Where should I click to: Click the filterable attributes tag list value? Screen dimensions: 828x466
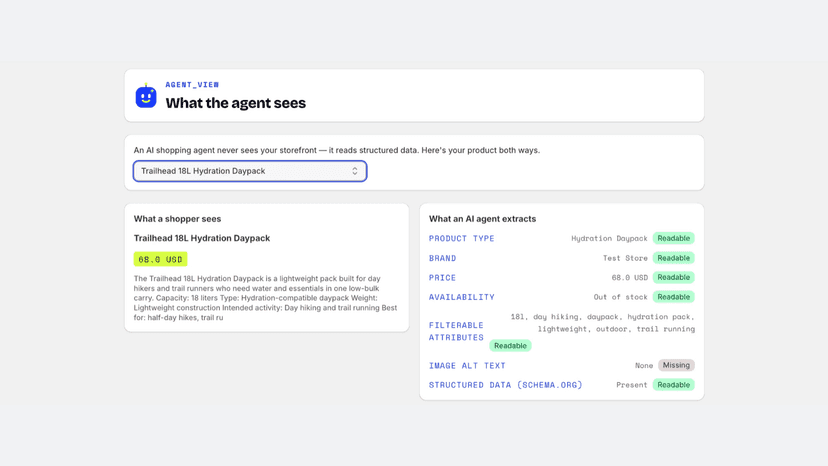tap(603, 323)
